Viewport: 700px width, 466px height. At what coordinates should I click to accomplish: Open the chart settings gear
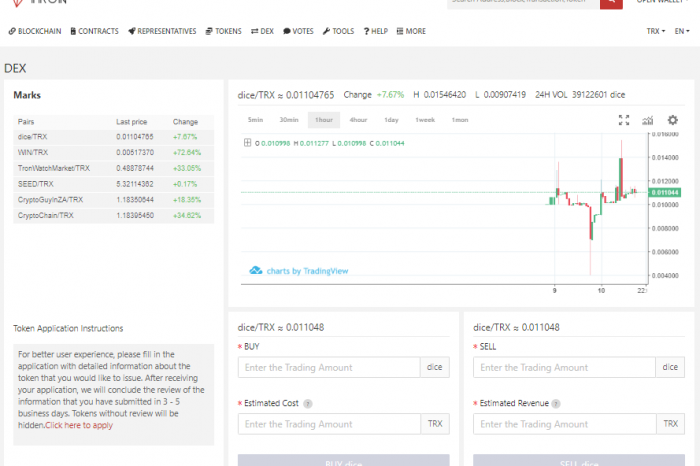(x=672, y=120)
